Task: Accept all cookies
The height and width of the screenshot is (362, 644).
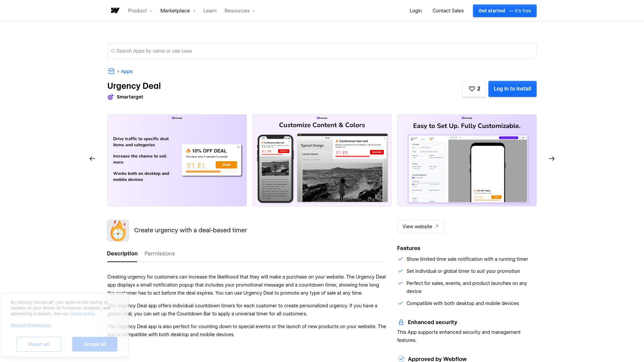Action: [95, 344]
